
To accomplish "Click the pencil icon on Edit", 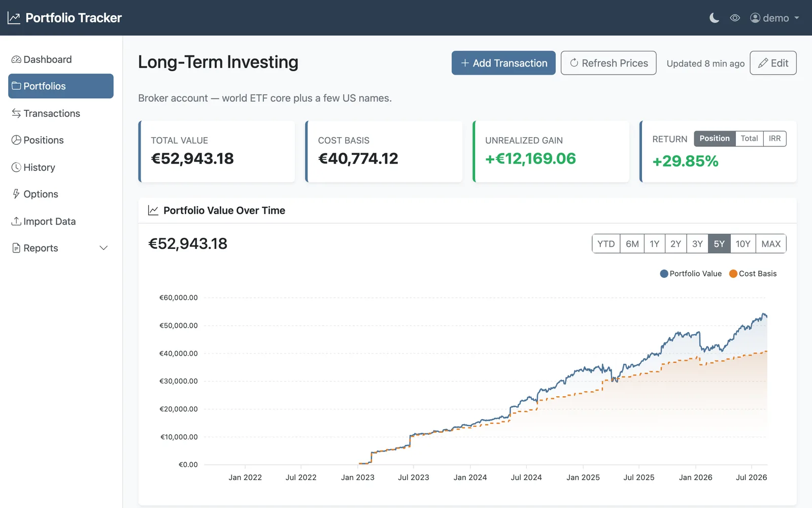I will 763,63.
